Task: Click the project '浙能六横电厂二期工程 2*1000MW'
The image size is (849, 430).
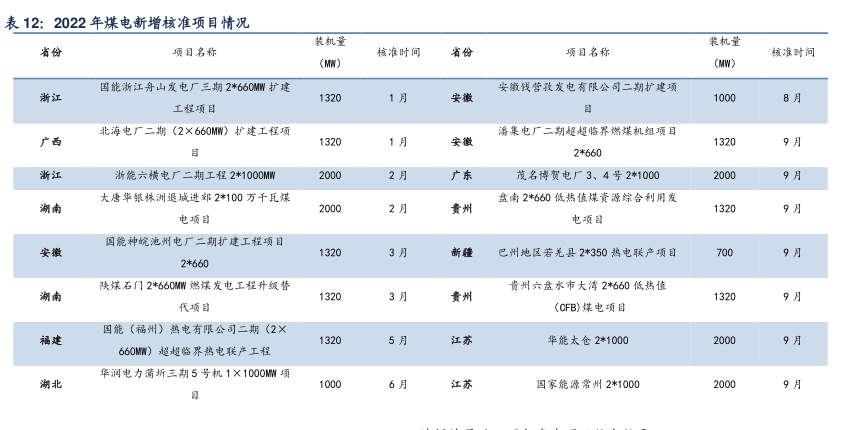Action: click(x=195, y=175)
